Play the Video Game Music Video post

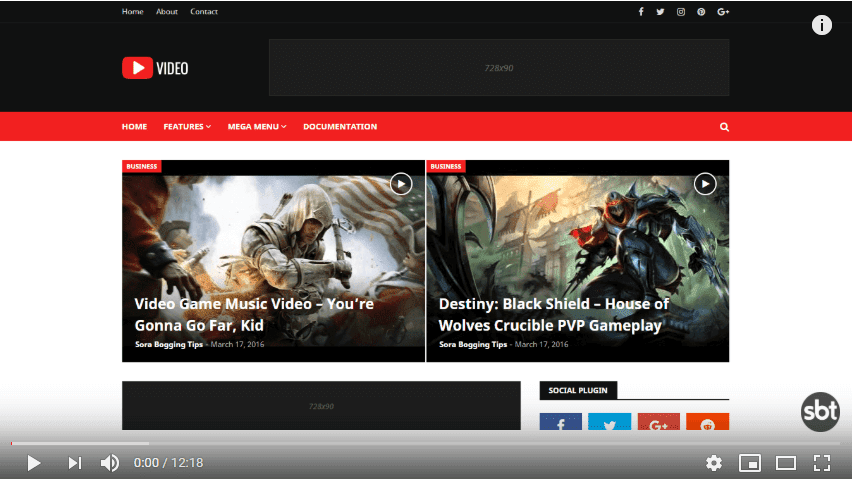pyautogui.click(x=401, y=184)
